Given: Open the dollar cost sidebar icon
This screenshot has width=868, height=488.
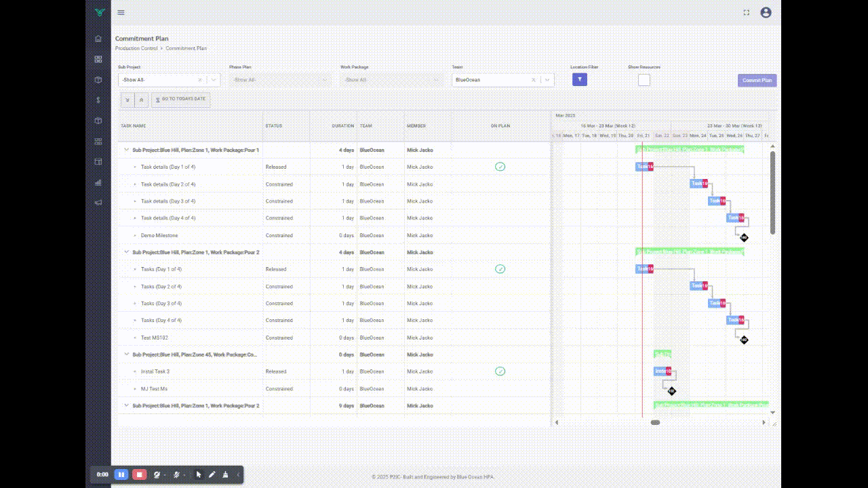Looking at the screenshot, I should coord(98,100).
